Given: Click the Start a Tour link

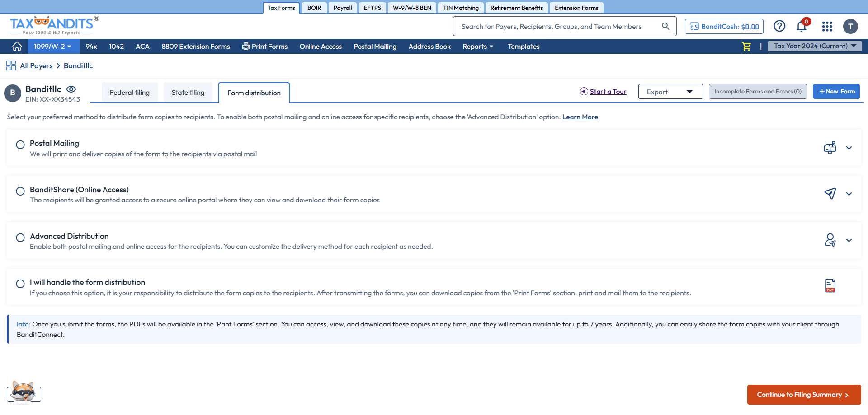Looking at the screenshot, I should tap(608, 92).
